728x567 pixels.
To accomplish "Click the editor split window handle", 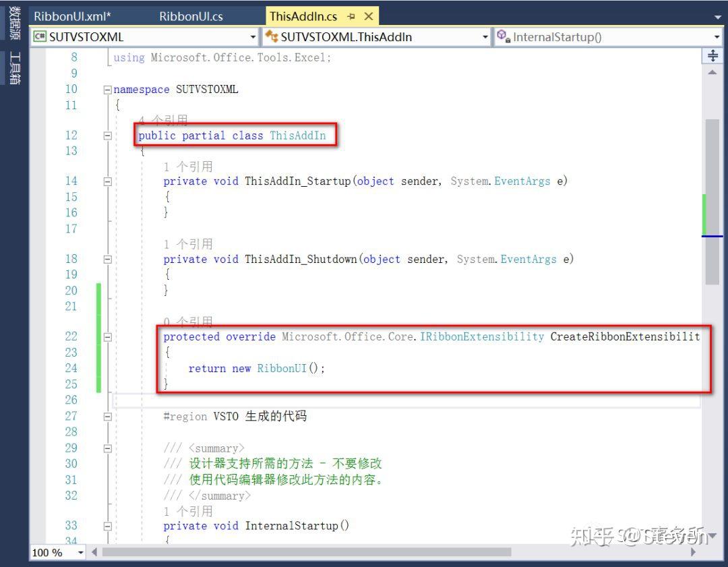I will 712,56.
